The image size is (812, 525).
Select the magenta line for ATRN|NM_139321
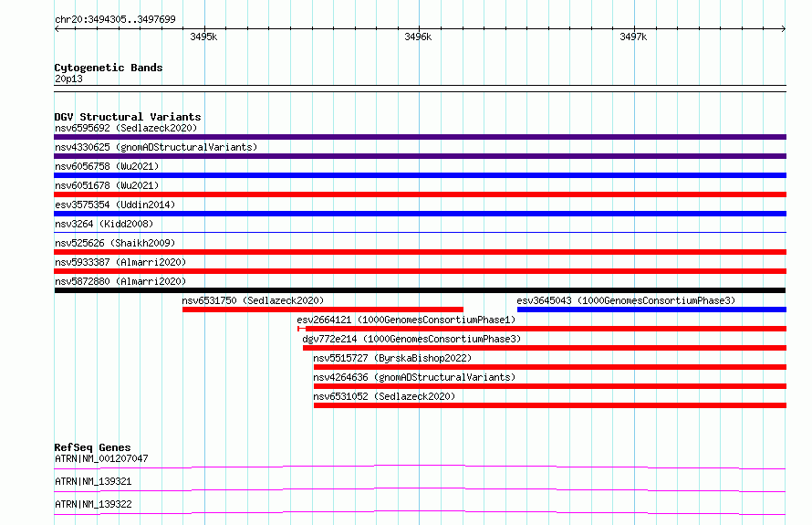pos(420,489)
